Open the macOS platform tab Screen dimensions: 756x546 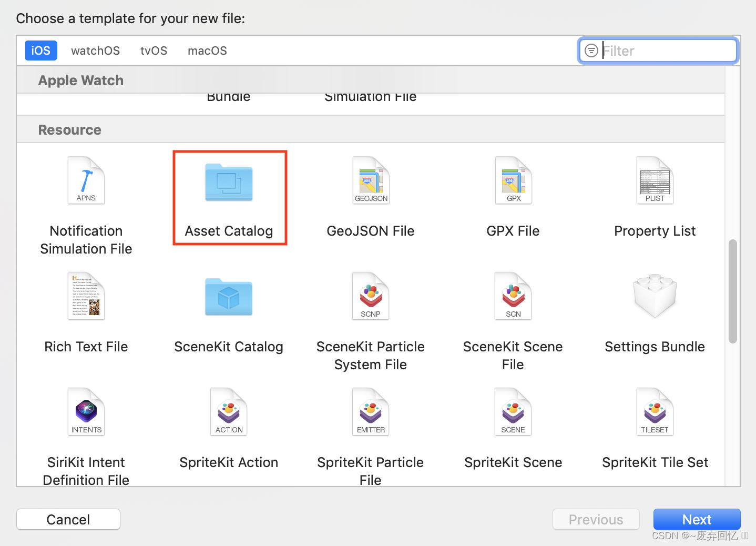(x=207, y=50)
